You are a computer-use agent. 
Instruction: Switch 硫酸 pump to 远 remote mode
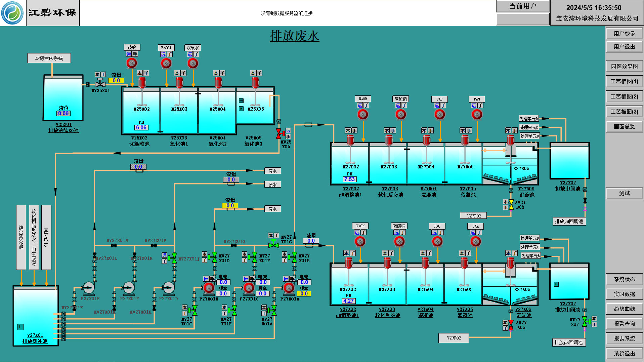[129, 54]
